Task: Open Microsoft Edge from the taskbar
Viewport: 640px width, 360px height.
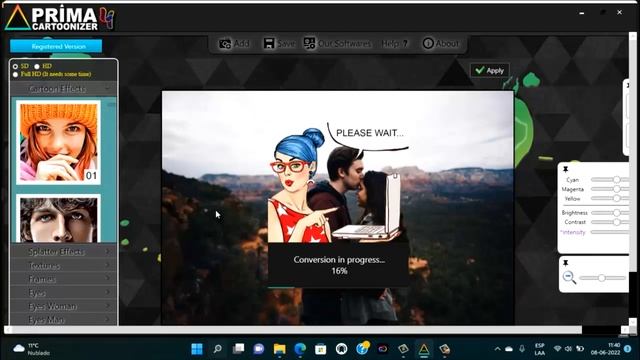Action: (x=300, y=349)
